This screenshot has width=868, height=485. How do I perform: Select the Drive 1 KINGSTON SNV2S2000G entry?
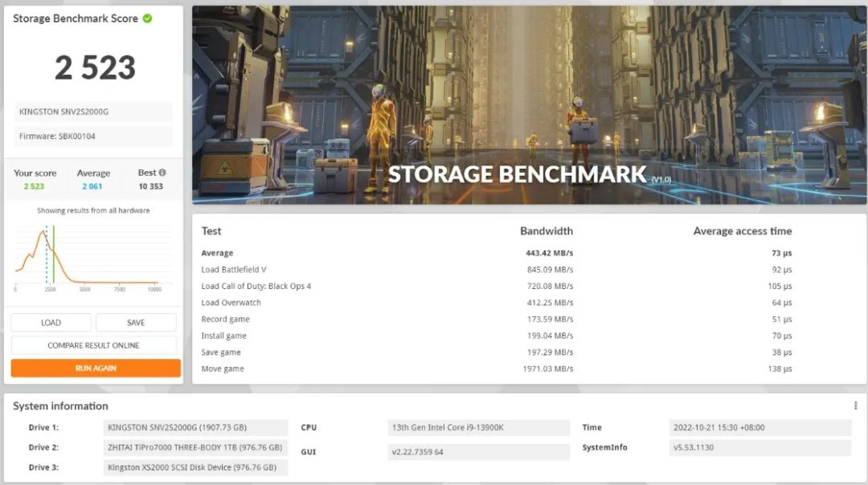[x=195, y=427]
